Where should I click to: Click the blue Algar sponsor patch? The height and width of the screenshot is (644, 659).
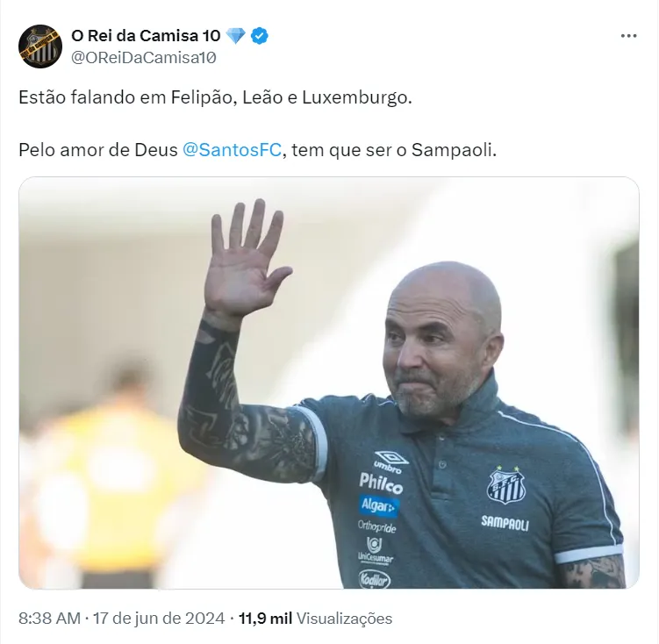coord(379,506)
